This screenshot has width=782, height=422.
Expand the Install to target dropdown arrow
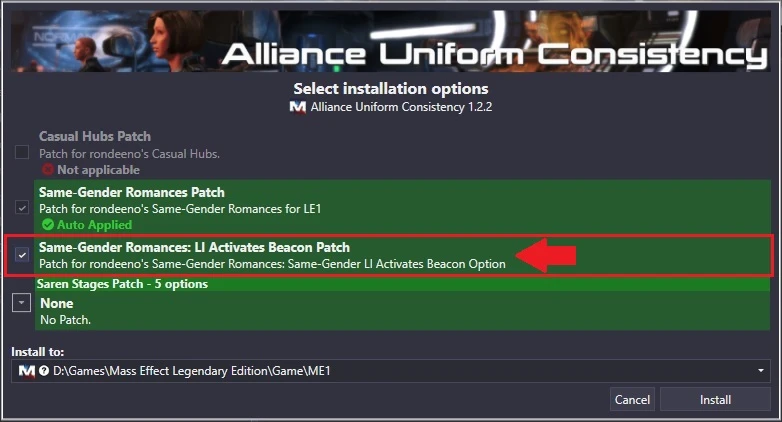coord(761,371)
